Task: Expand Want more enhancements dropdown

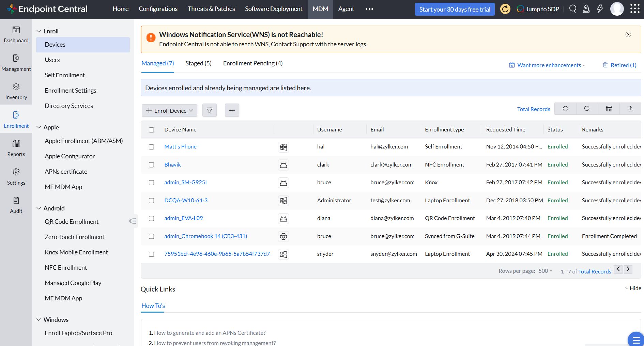Action: [x=547, y=65]
